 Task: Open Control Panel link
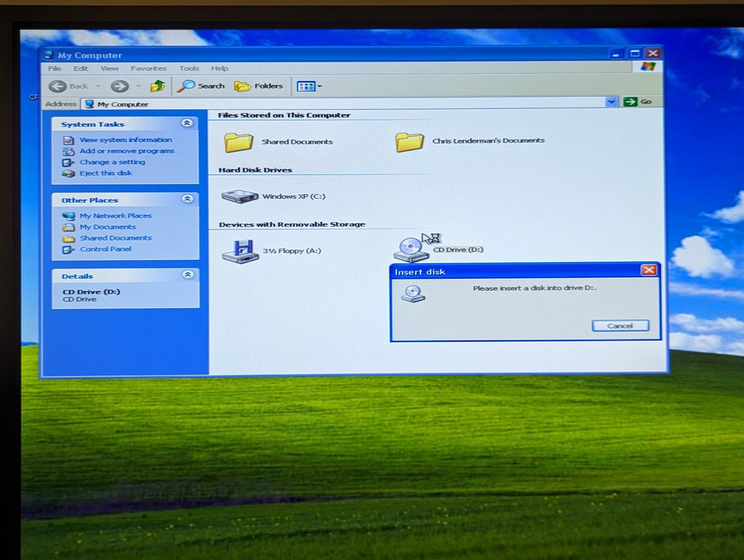click(105, 249)
